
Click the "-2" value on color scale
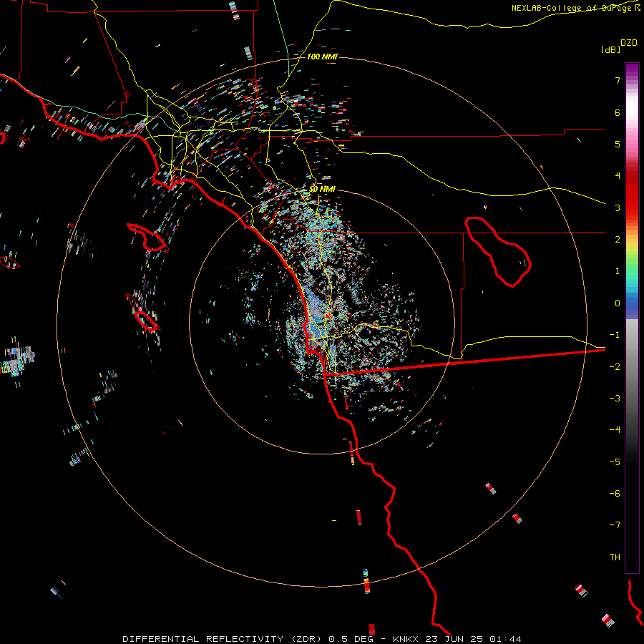click(615, 367)
